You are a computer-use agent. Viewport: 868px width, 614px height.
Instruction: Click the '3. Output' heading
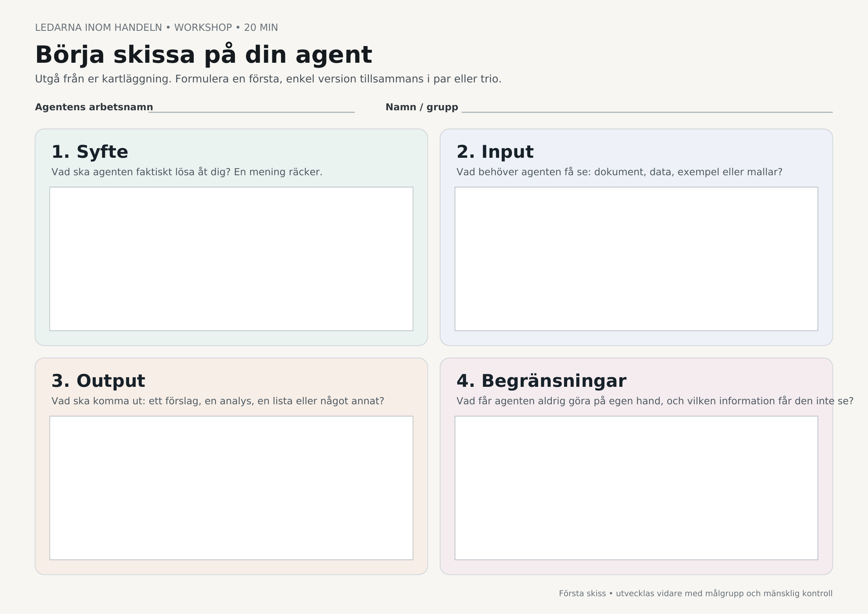pos(98,381)
